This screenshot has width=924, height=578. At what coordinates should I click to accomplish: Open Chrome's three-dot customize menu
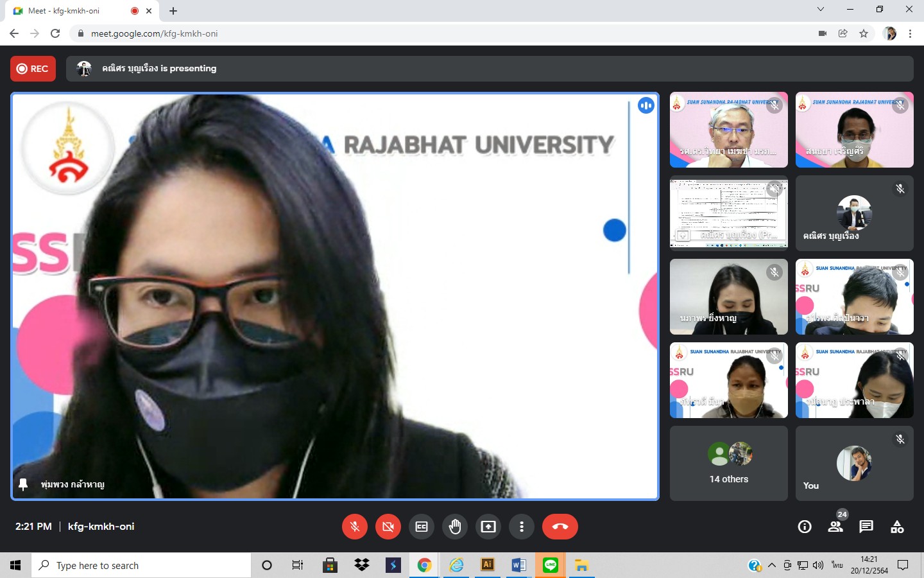tap(910, 33)
